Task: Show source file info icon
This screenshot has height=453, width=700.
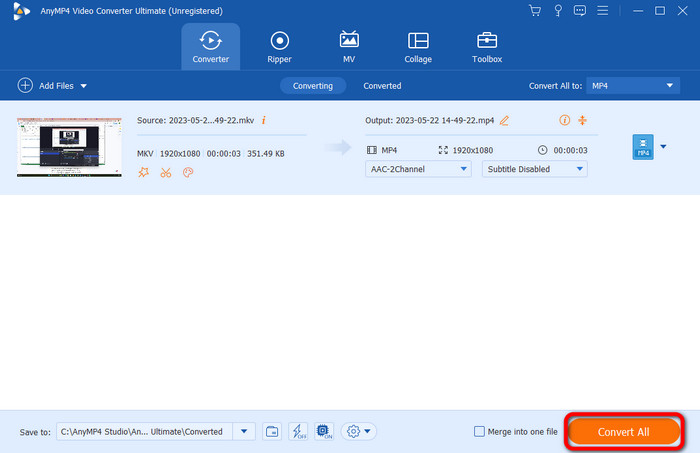Action: point(263,121)
